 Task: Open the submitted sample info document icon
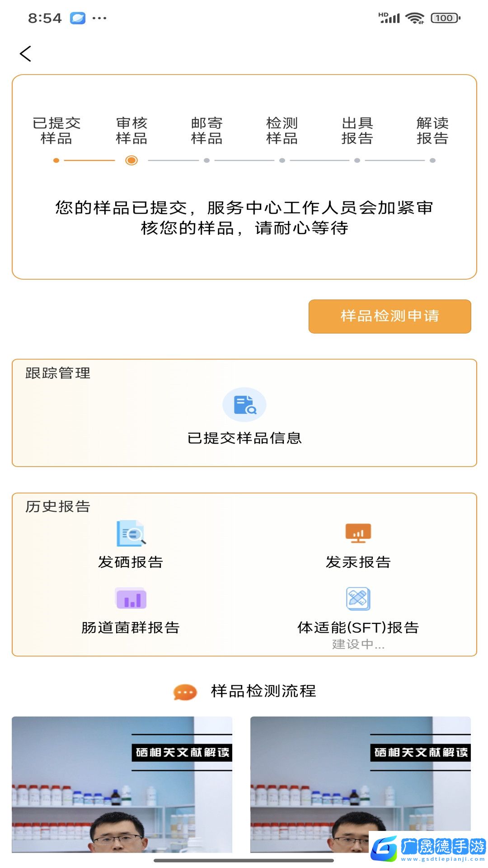244,405
